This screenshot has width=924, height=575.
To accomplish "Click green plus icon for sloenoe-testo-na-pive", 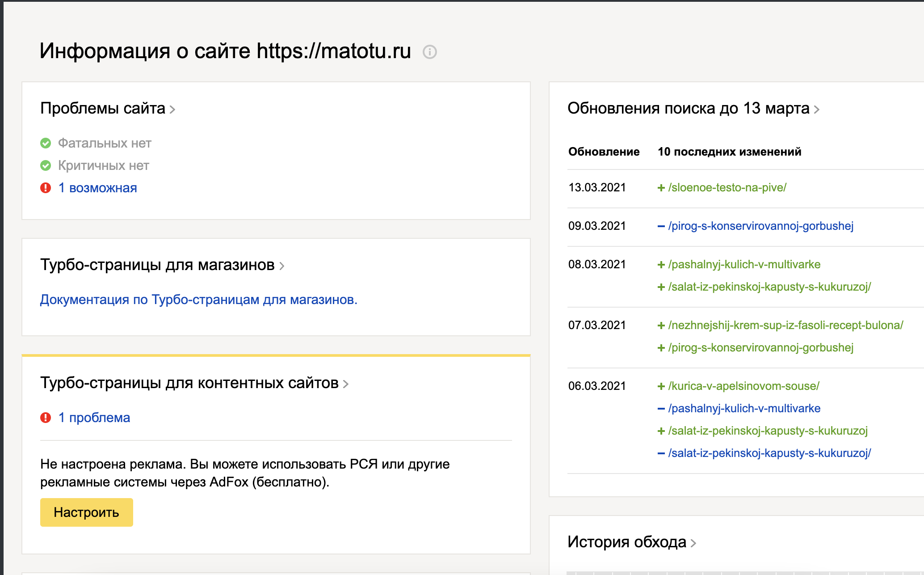I will coord(661,188).
